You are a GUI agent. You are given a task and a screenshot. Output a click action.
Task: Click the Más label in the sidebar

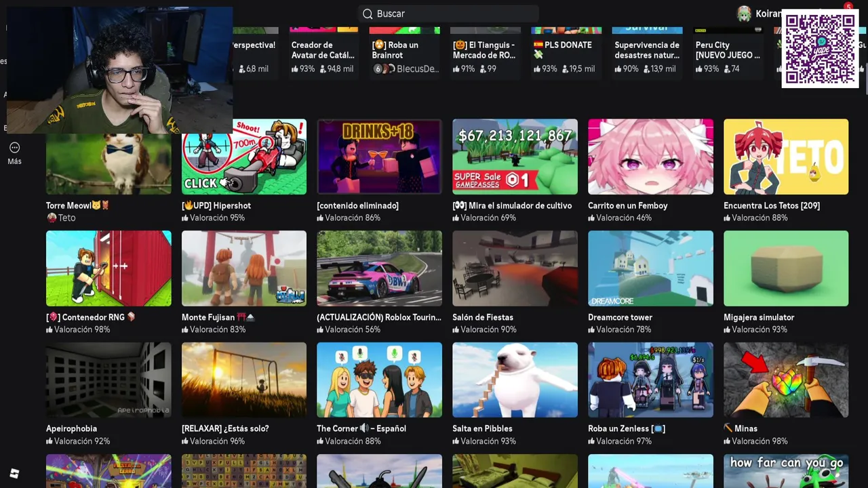pyautogui.click(x=14, y=161)
